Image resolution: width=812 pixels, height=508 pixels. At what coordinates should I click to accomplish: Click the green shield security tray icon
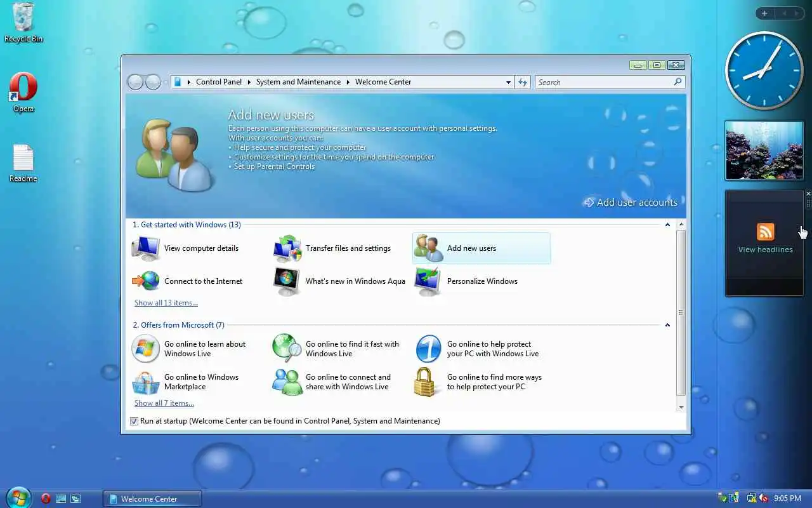(723, 498)
